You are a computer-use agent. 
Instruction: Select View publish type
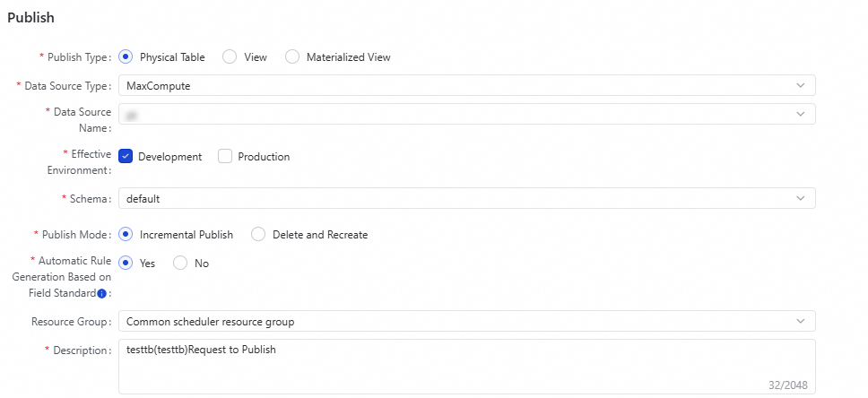(230, 56)
